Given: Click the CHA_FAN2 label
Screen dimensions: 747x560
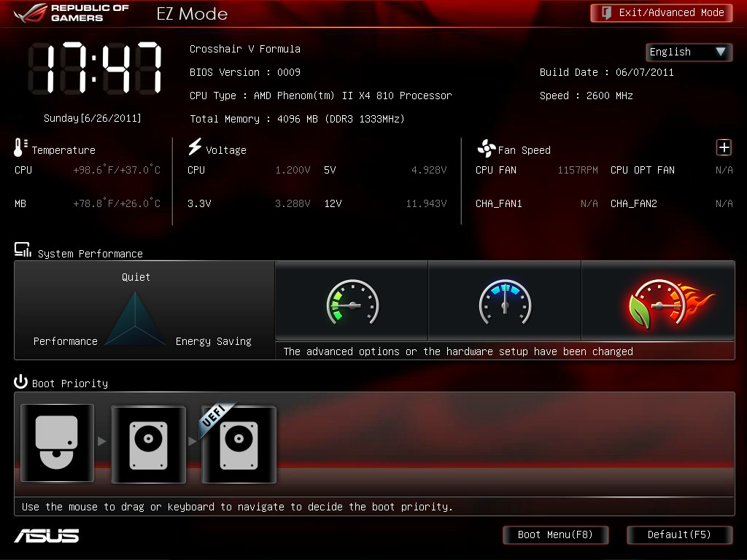Looking at the screenshot, I should [x=634, y=204].
